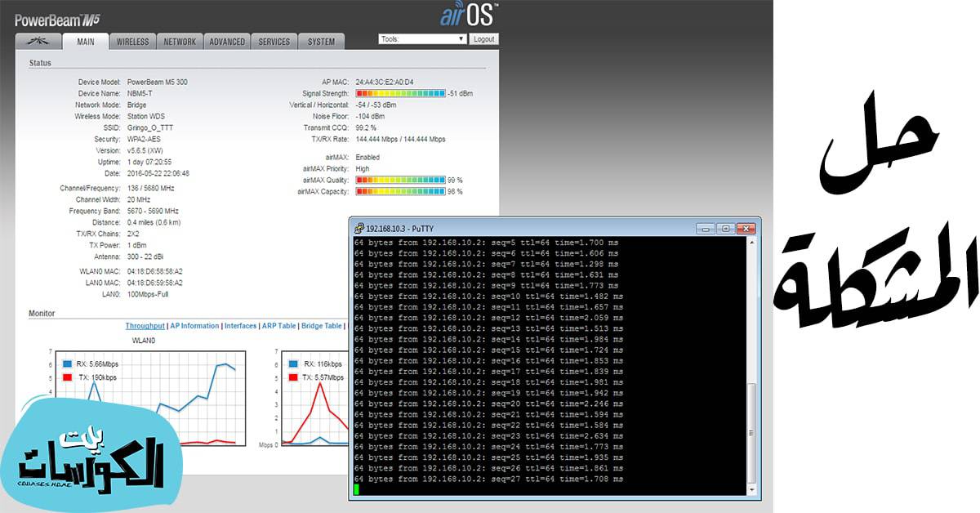
Task: Click the Signal Strength bar
Action: point(401,93)
